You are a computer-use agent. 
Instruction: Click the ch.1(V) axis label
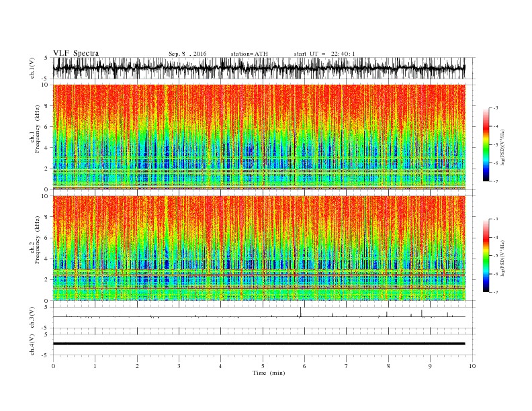(x=32, y=68)
